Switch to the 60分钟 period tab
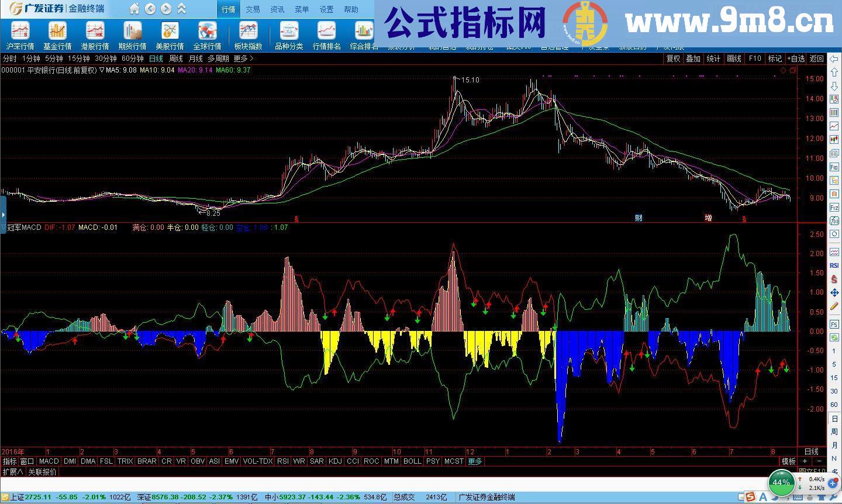 [132, 58]
